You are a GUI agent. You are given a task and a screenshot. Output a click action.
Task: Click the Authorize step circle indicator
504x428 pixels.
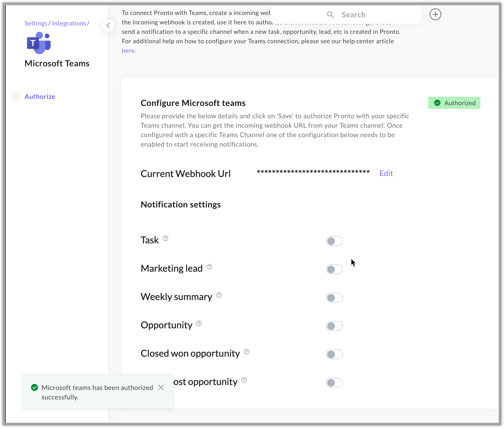(x=16, y=97)
